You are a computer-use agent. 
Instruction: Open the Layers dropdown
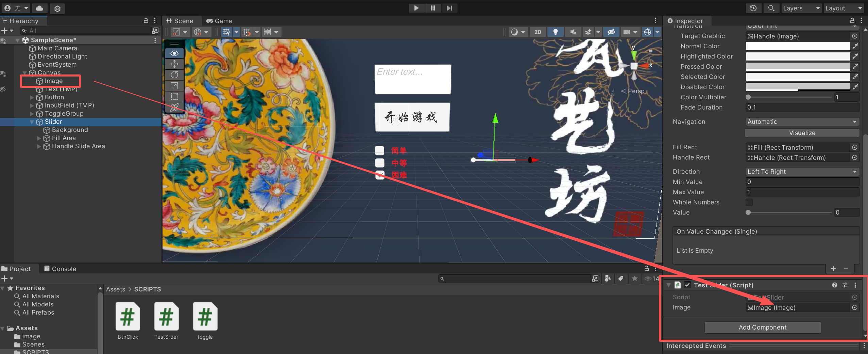click(801, 8)
